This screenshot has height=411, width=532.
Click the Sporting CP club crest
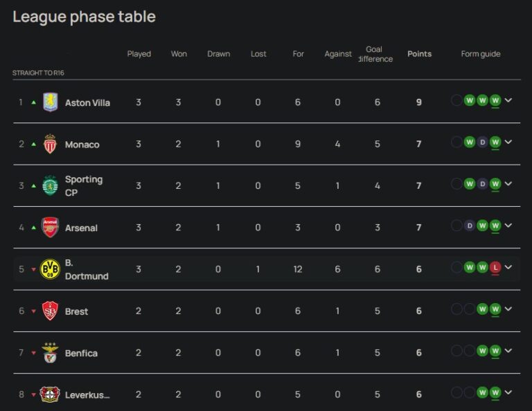coord(50,185)
